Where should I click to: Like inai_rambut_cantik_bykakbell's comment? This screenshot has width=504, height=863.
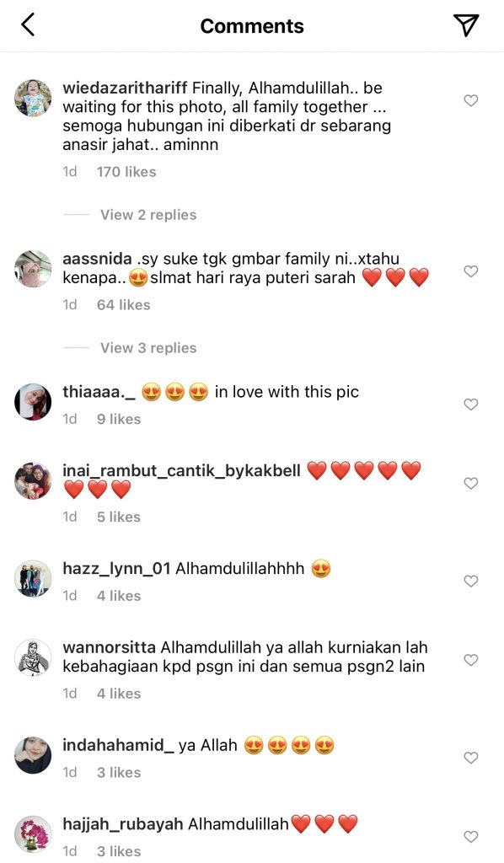[471, 483]
